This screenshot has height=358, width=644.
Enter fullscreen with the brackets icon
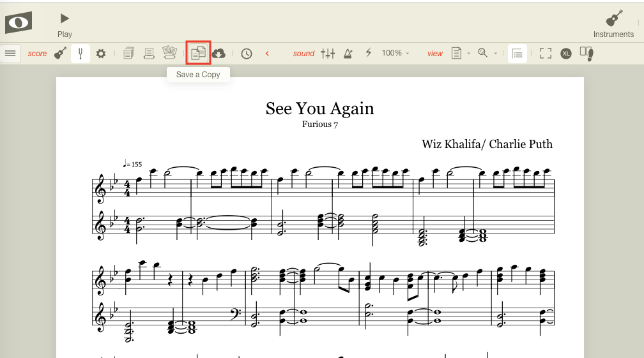tap(546, 54)
